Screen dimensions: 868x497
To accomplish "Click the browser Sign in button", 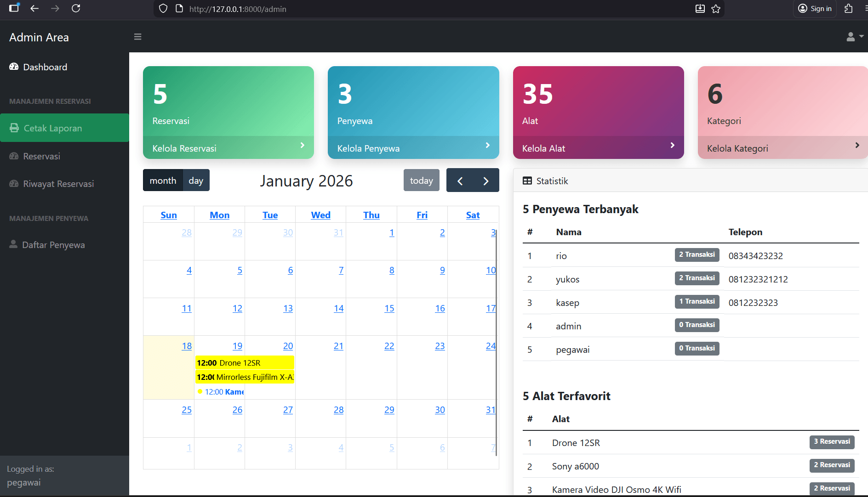I will tap(815, 9).
